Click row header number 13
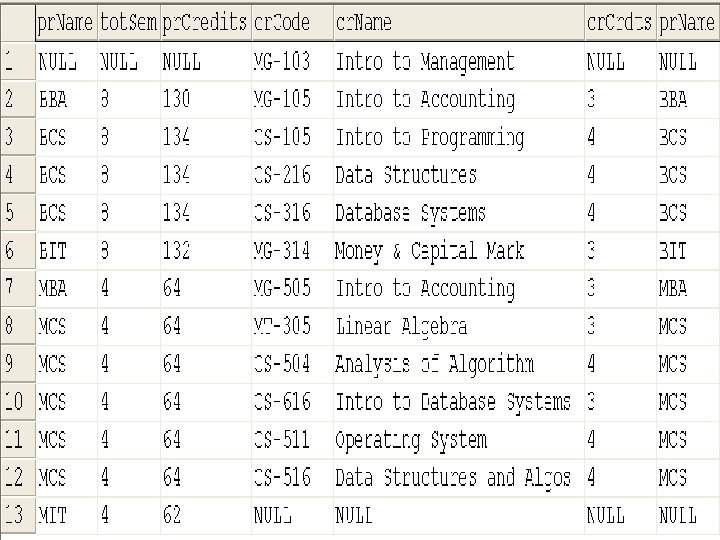 18,515
